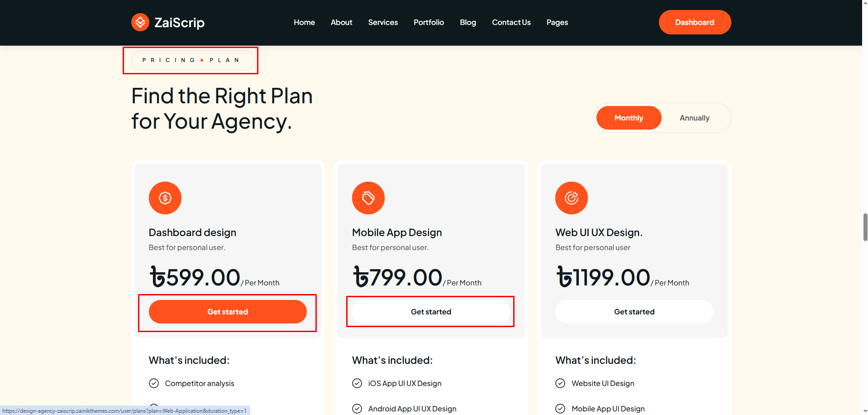Click Get started under Dashboard design
Screen dimensions: 868x415
point(228,312)
